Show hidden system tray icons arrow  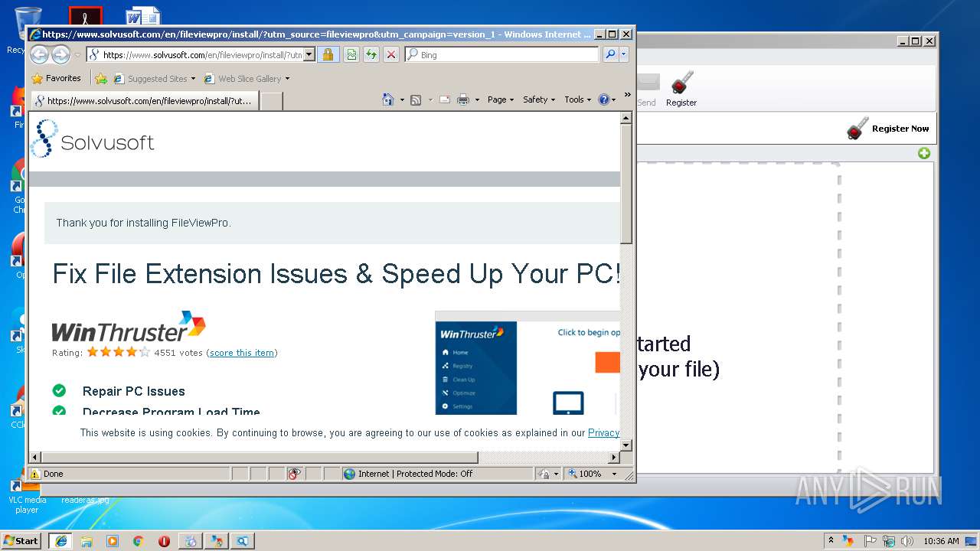click(831, 541)
